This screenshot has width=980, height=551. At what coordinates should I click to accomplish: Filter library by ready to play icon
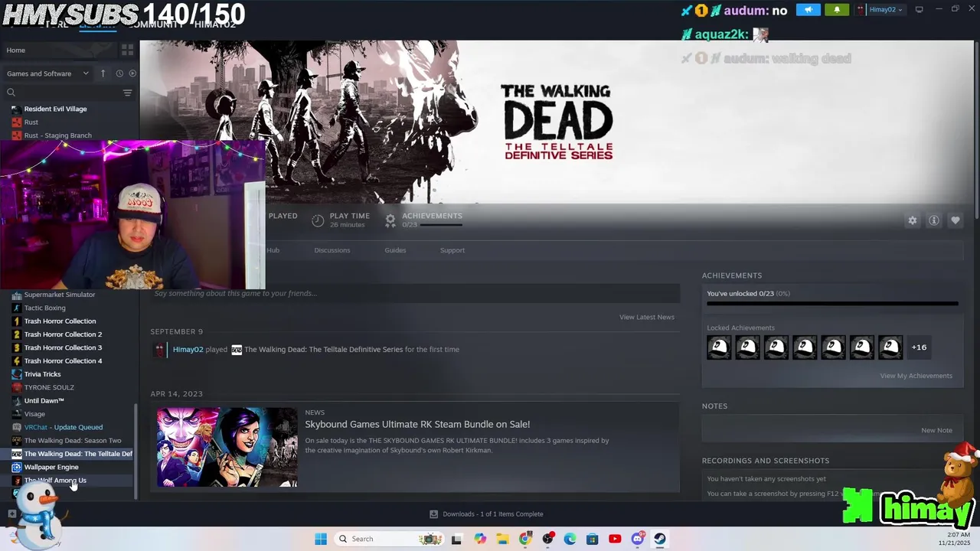132,73
